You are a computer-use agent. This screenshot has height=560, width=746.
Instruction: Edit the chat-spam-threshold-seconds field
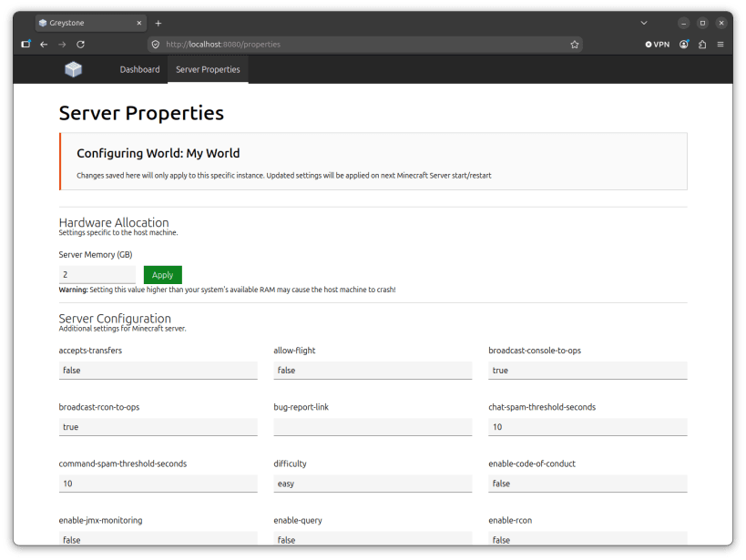tap(588, 427)
